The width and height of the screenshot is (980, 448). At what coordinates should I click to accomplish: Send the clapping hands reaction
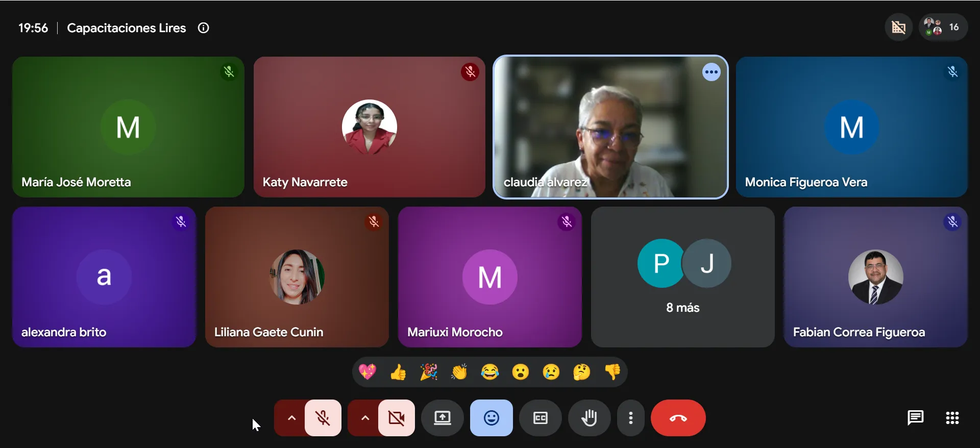pyautogui.click(x=459, y=372)
